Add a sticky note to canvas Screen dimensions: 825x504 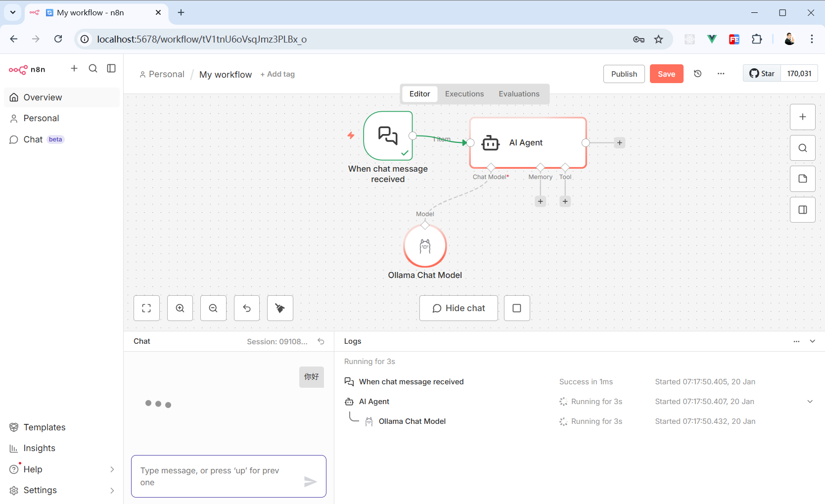(x=802, y=179)
